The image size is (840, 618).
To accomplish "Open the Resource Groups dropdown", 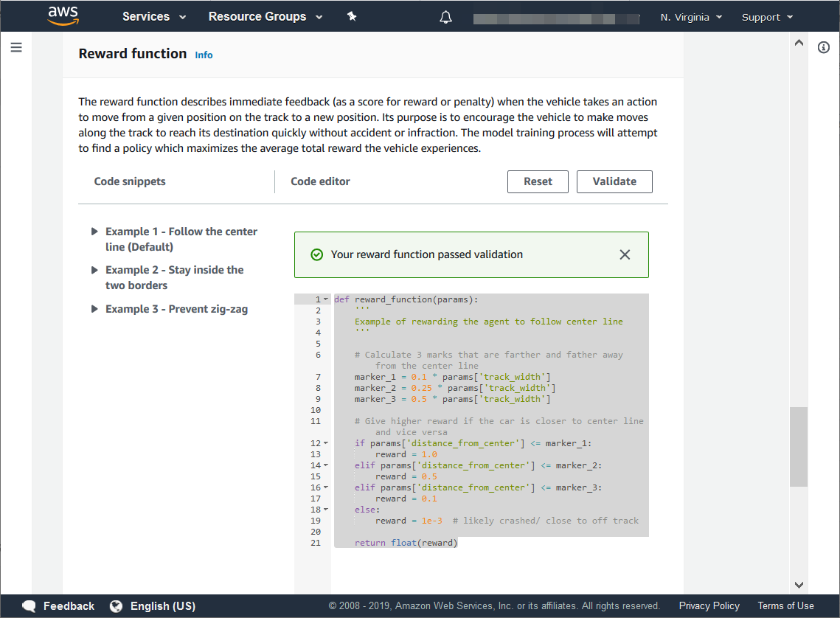I will [x=265, y=16].
